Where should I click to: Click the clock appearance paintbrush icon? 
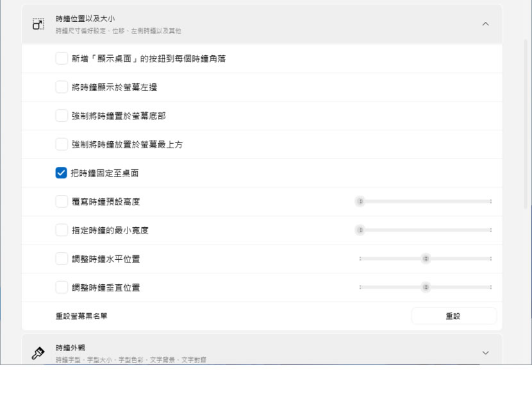(x=38, y=353)
